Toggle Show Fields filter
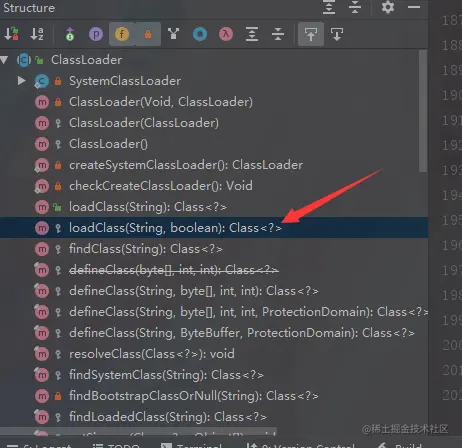The image size is (462, 448). pos(122,34)
